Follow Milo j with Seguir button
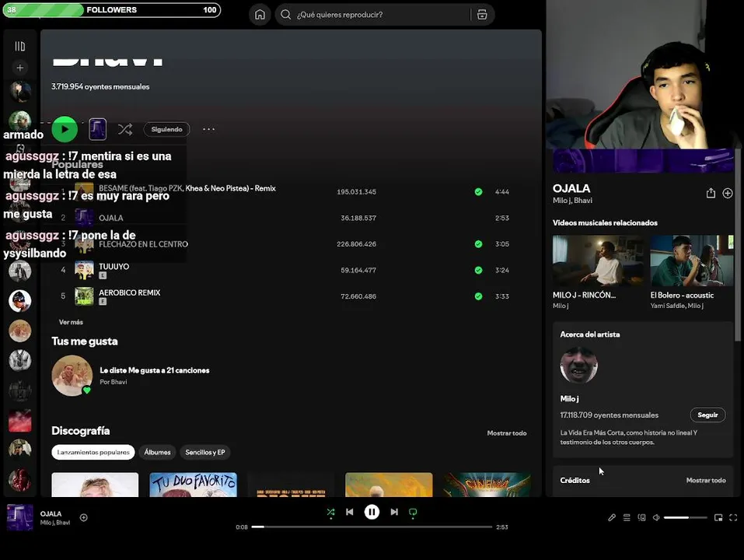The width and height of the screenshot is (744, 560). [707, 415]
